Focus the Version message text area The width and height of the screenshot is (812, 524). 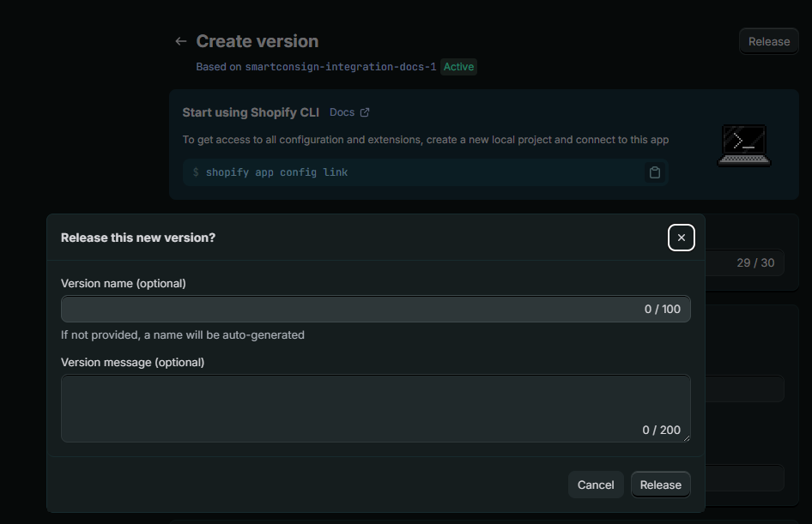[375, 408]
